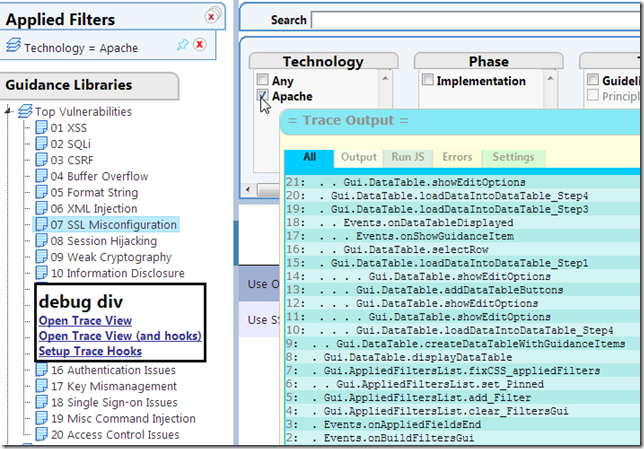
Task: Open the Run JS tab
Action: (407, 157)
